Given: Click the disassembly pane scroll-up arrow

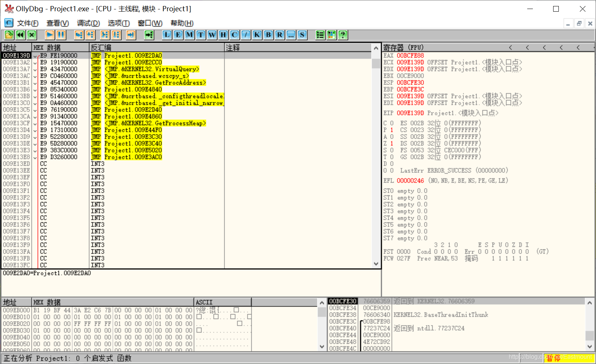Looking at the screenshot, I should pos(376,48).
